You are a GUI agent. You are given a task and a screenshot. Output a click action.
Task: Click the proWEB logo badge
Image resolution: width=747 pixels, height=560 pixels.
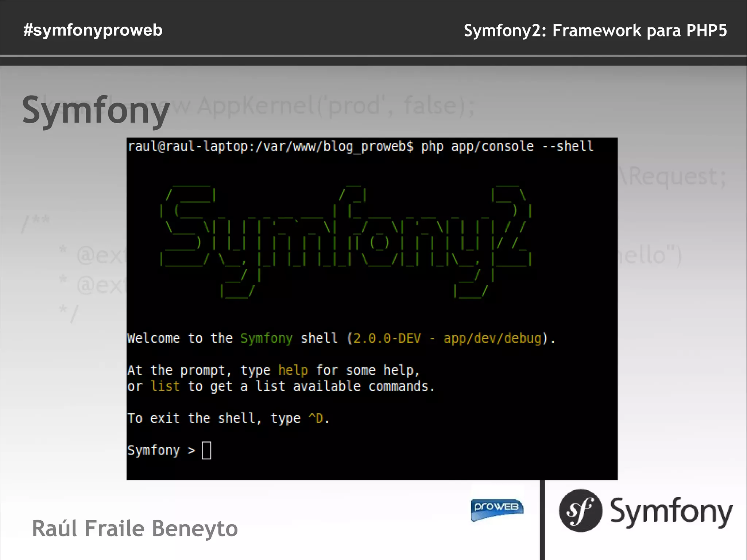(x=497, y=510)
